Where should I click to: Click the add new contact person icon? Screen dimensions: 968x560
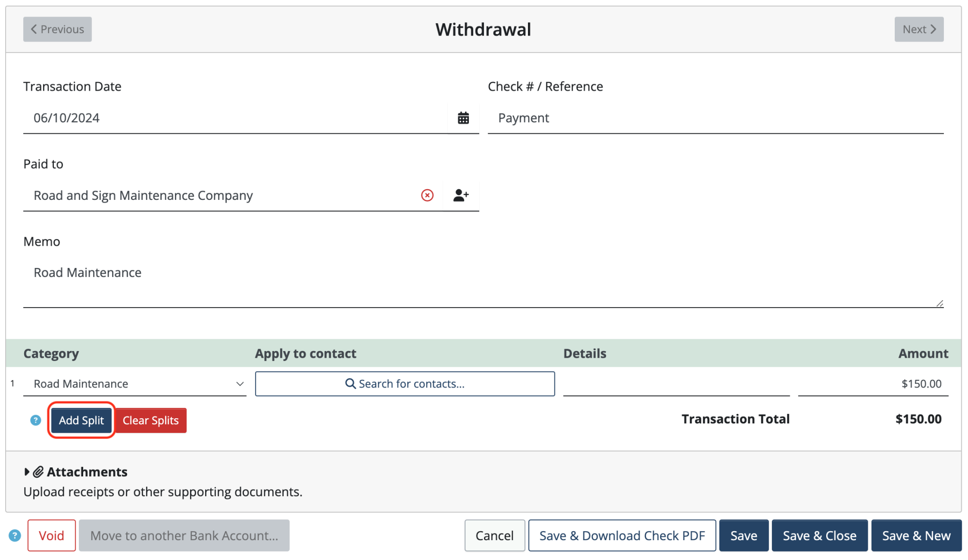click(461, 195)
